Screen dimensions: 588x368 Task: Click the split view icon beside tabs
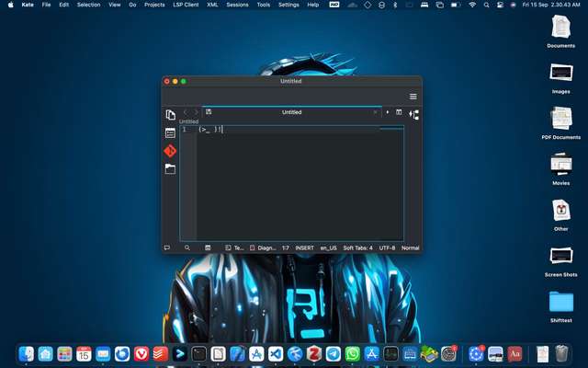[400, 112]
